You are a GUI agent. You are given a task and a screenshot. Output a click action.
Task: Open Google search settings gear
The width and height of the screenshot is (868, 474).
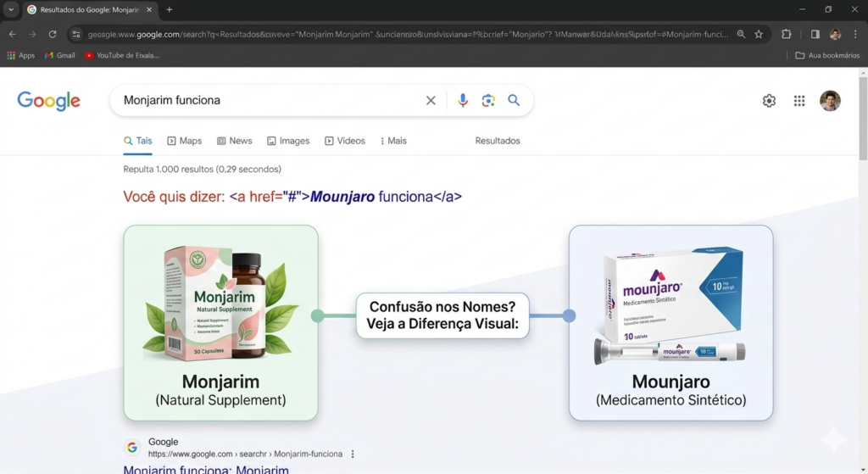(769, 101)
